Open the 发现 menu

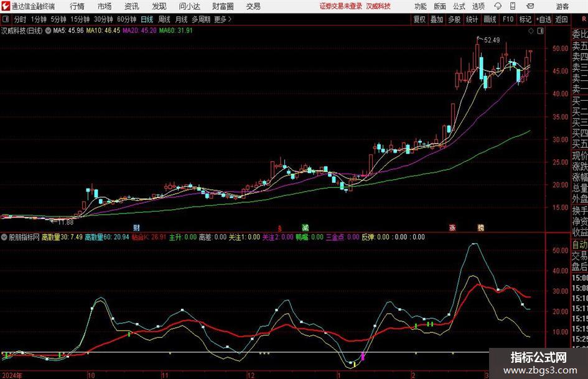coord(159,6)
